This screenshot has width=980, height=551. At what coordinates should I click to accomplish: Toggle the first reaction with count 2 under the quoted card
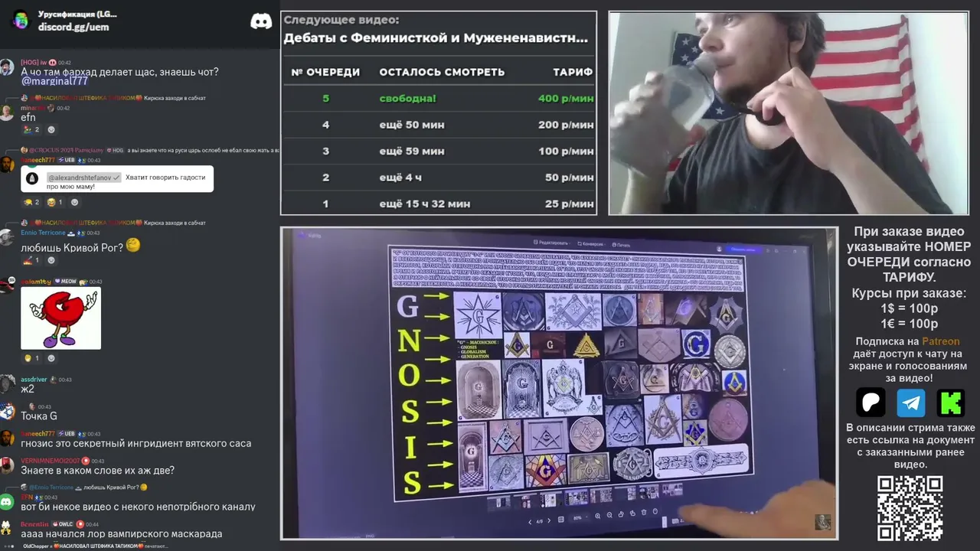[x=31, y=202]
